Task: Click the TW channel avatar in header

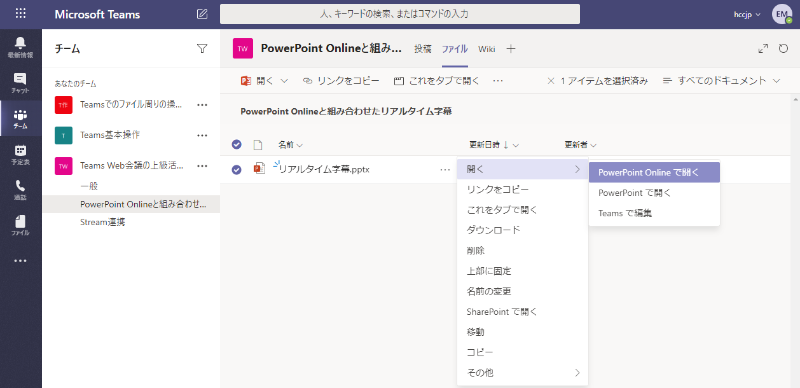Action: [x=243, y=48]
